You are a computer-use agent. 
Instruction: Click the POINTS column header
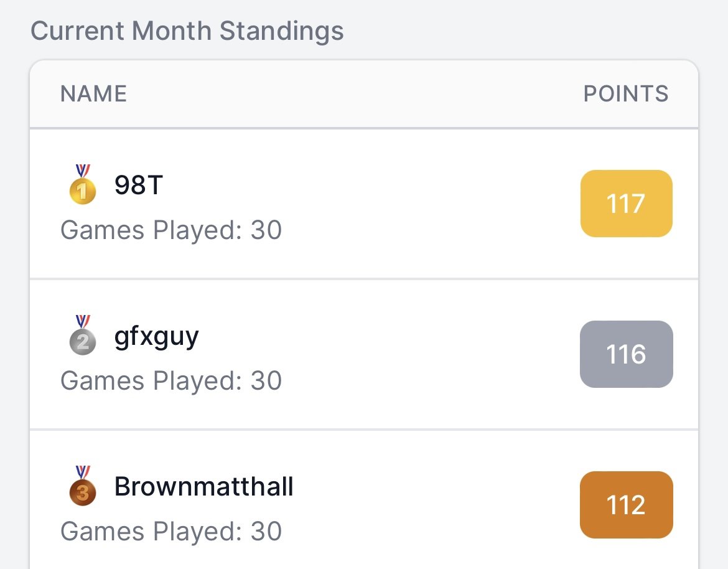pyautogui.click(x=626, y=94)
